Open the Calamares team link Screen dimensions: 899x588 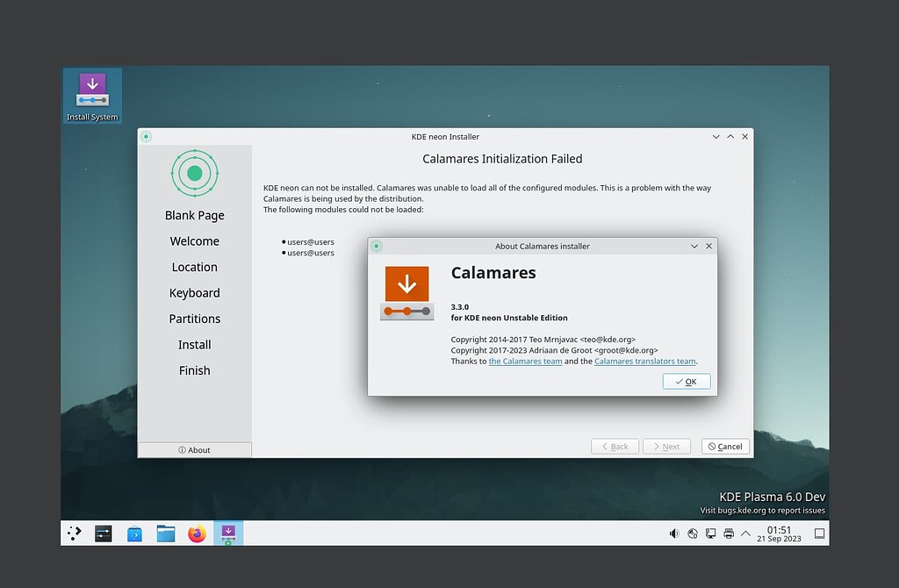tap(525, 361)
